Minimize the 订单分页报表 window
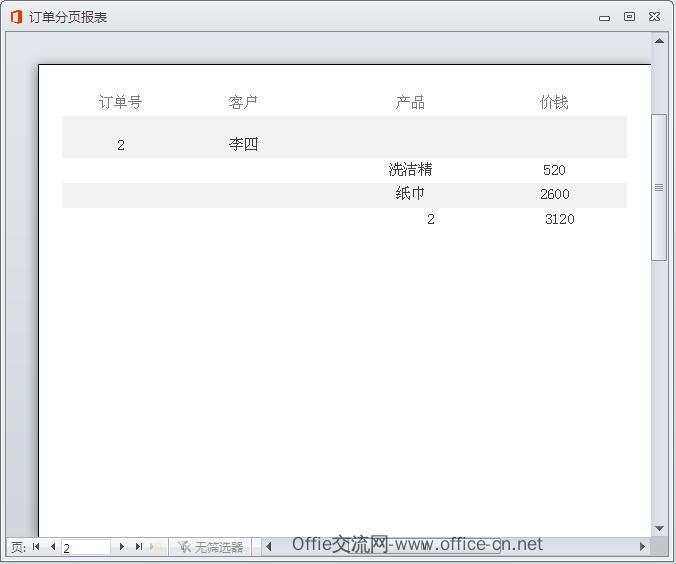Screen dimensions: 676x564 (x=604, y=18)
